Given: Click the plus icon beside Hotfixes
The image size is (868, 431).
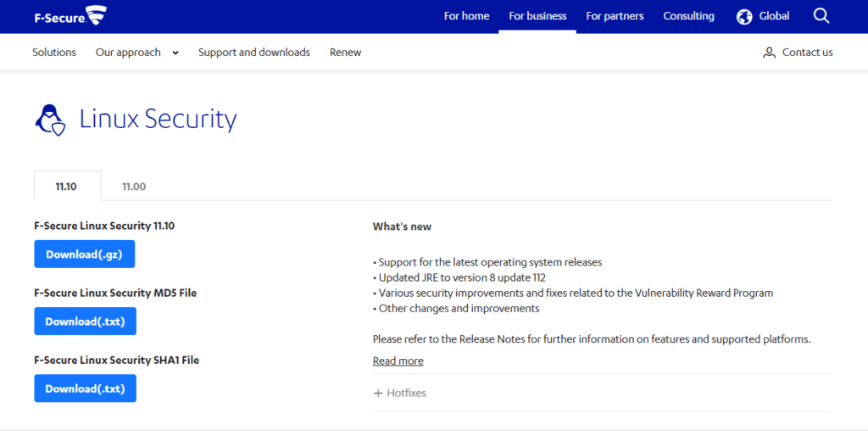Looking at the screenshot, I should 378,394.
